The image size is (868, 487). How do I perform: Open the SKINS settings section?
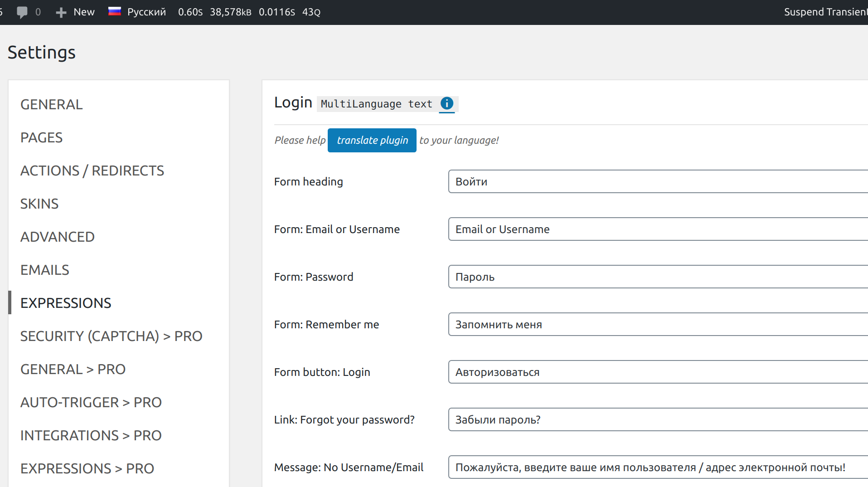(x=39, y=204)
